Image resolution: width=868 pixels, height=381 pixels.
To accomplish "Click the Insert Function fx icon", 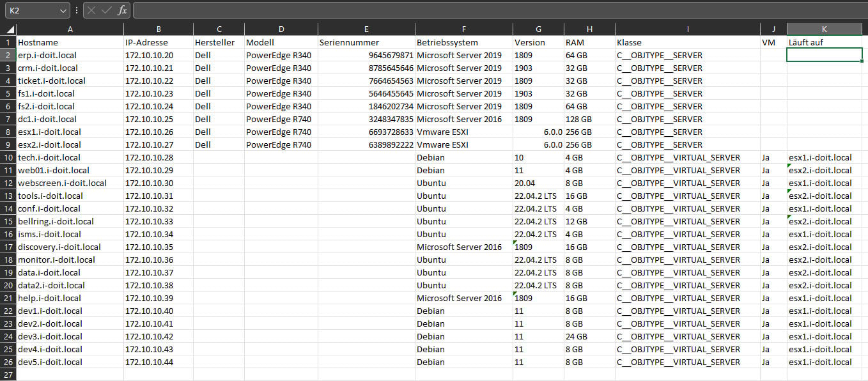I will [x=122, y=10].
